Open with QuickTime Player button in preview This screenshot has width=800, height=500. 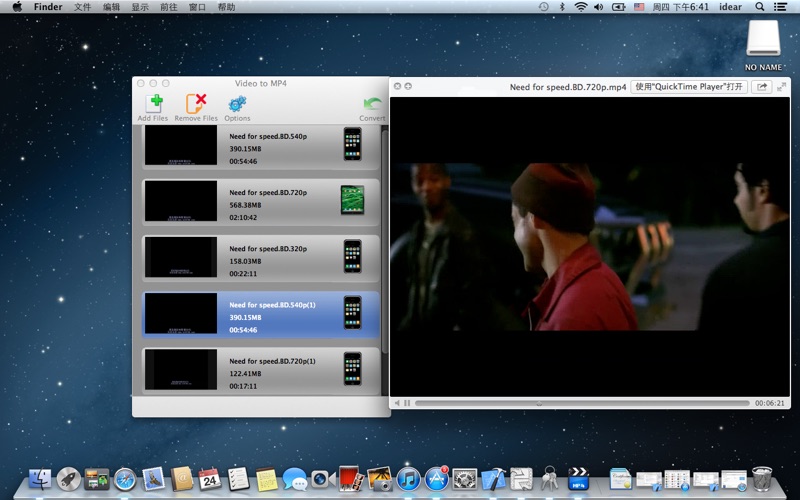coord(689,87)
